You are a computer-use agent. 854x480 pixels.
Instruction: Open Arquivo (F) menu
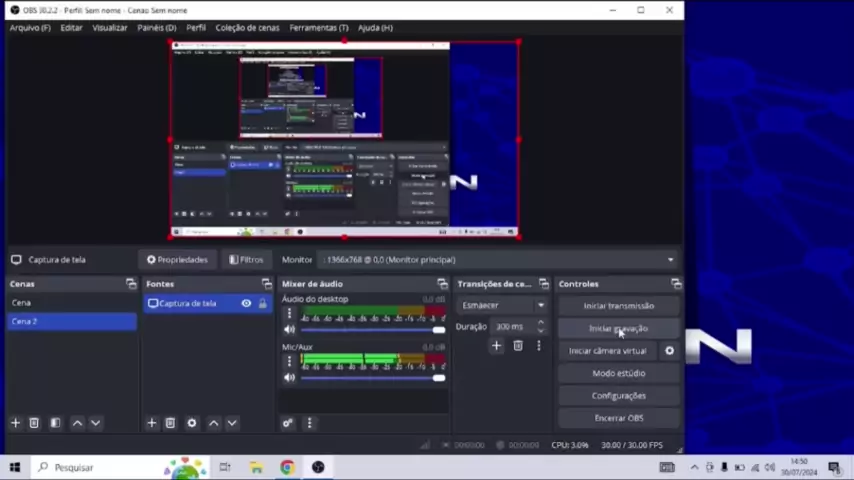[30, 28]
